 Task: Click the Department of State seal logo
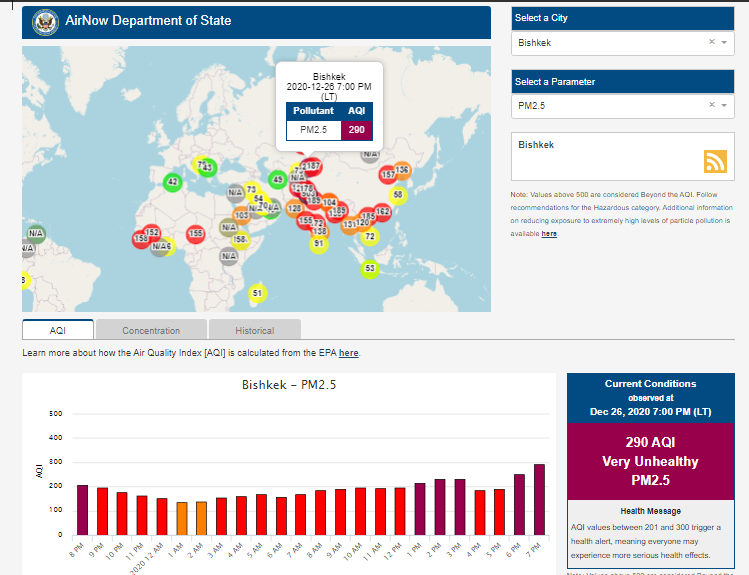tap(45, 21)
